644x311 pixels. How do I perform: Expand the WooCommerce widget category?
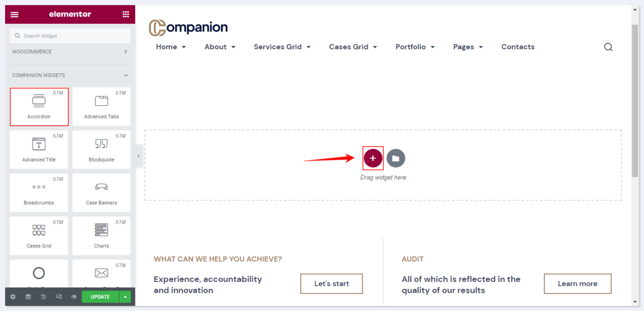(125, 51)
